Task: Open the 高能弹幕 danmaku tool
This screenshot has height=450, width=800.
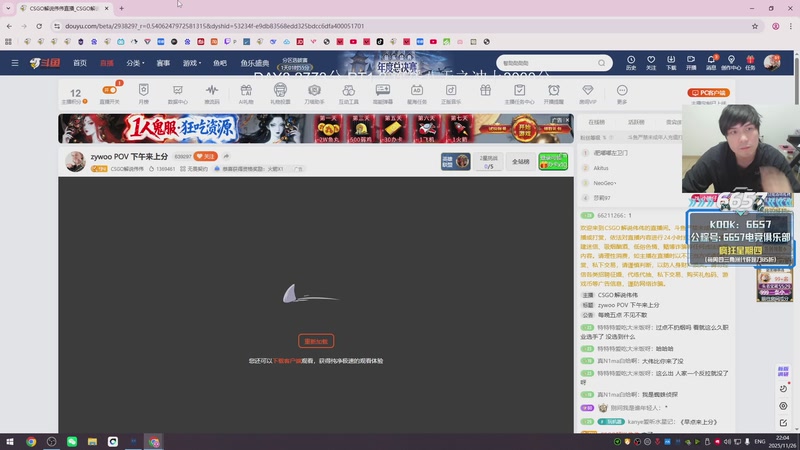Action: point(383,94)
